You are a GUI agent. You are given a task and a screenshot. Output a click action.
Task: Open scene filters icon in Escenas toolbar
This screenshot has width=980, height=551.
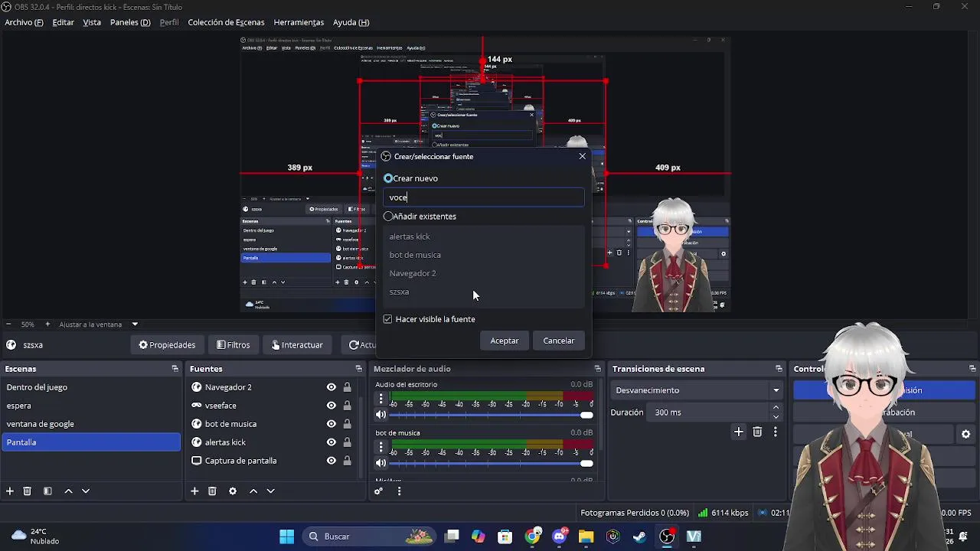click(x=47, y=491)
